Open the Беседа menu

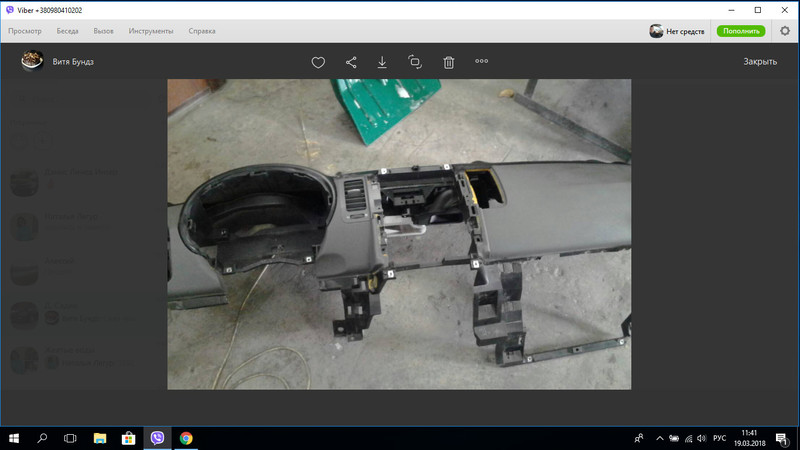click(68, 31)
